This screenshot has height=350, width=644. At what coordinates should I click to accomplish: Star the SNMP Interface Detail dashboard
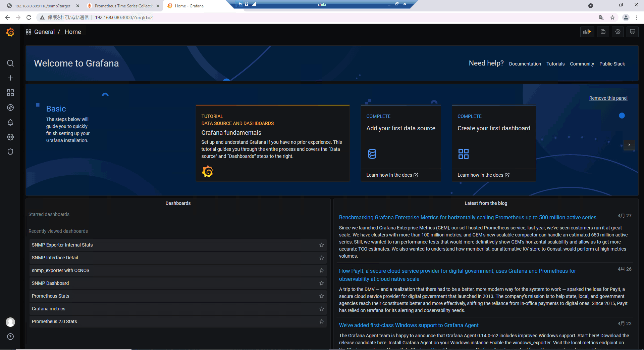pyautogui.click(x=322, y=258)
